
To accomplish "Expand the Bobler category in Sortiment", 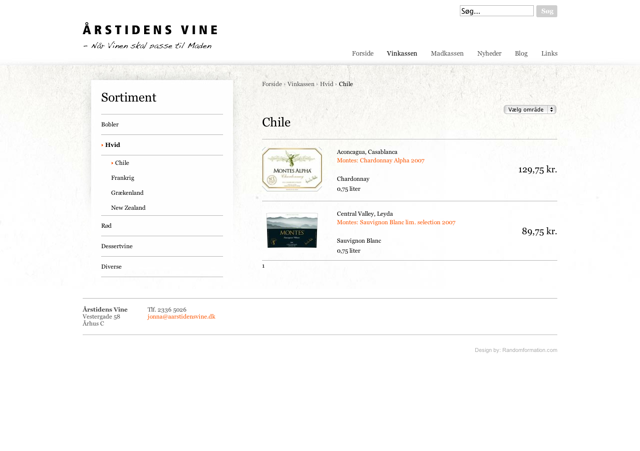I will (x=110, y=125).
